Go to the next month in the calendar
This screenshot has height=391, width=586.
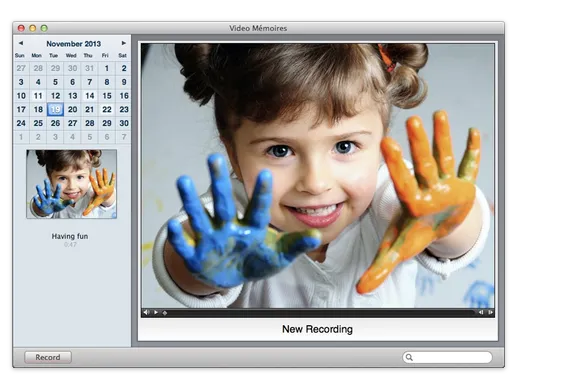(x=124, y=43)
